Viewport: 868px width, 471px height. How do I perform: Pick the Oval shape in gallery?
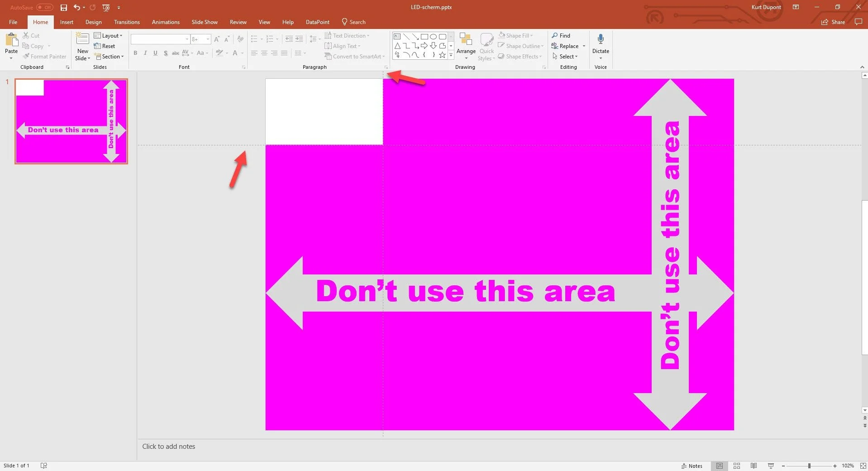click(x=433, y=36)
